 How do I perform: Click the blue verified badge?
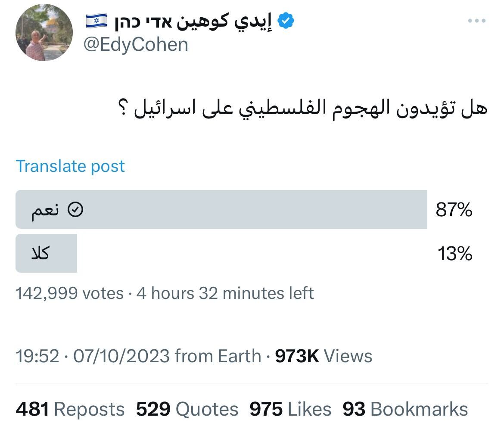click(286, 21)
